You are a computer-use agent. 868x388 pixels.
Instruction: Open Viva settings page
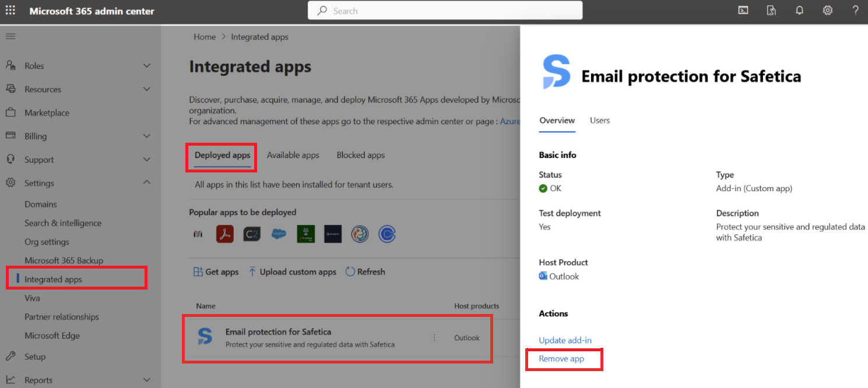pos(32,298)
